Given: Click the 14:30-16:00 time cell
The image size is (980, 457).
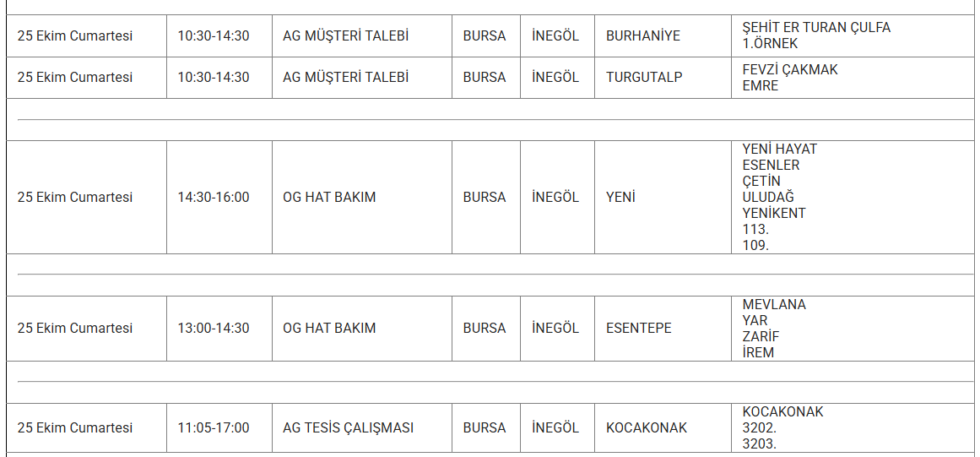Looking at the screenshot, I should point(214,197).
